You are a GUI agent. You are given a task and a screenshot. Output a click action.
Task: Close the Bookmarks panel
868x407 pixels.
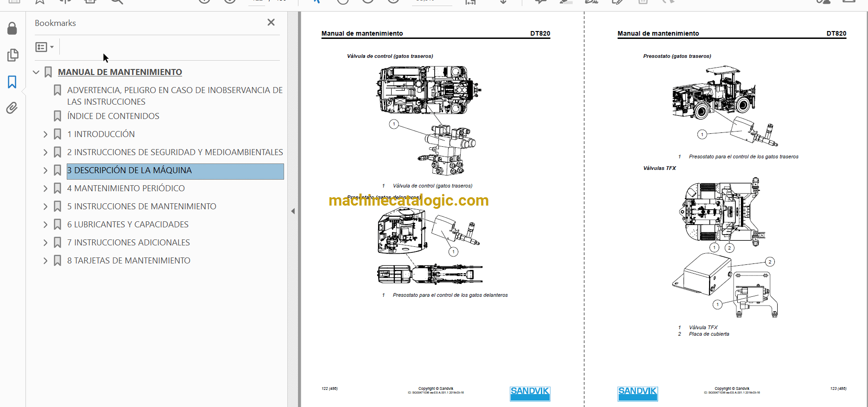coord(271,22)
